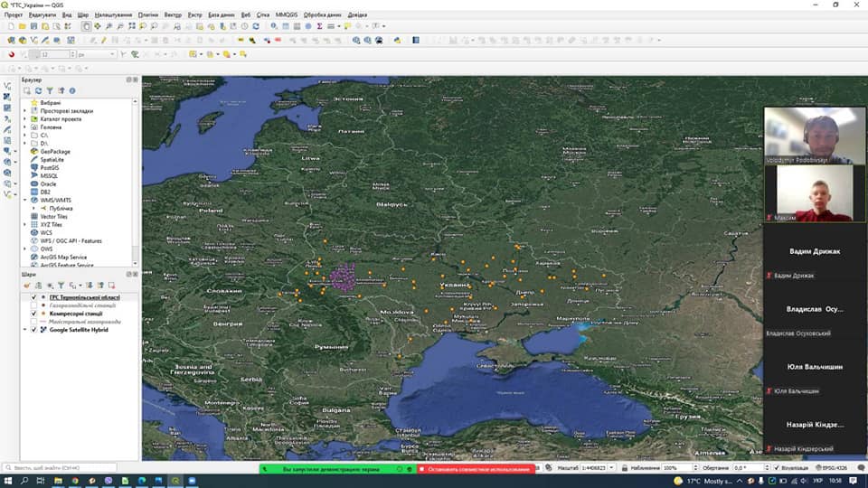Screen dimensions: 868x488
Task: Uncheck the Візуалізація render checkbox
Action: tap(776, 468)
